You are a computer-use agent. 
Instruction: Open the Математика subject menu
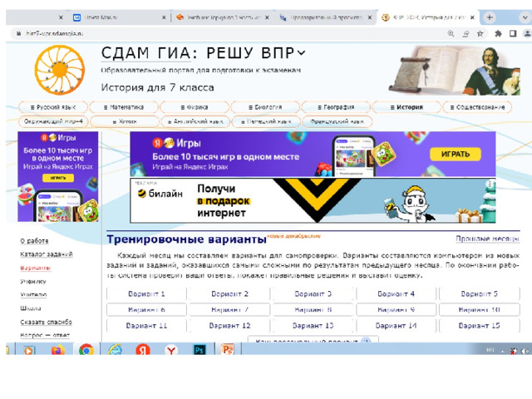[124, 107]
